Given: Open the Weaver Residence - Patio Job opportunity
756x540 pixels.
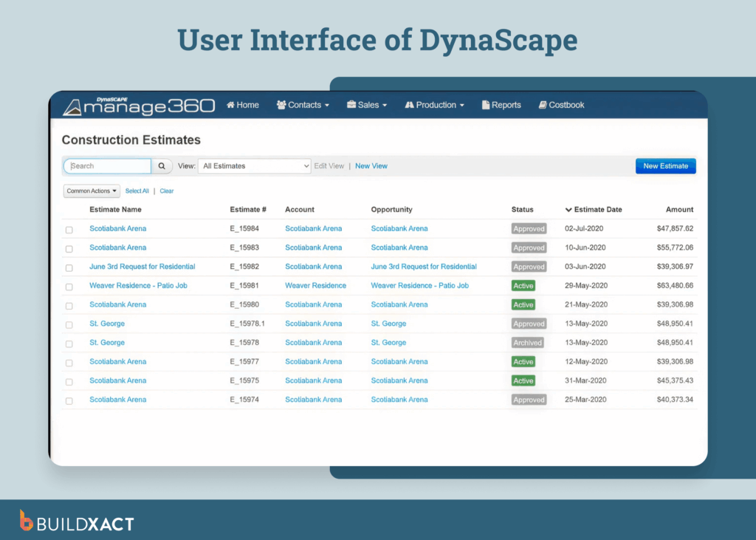Looking at the screenshot, I should (419, 286).
